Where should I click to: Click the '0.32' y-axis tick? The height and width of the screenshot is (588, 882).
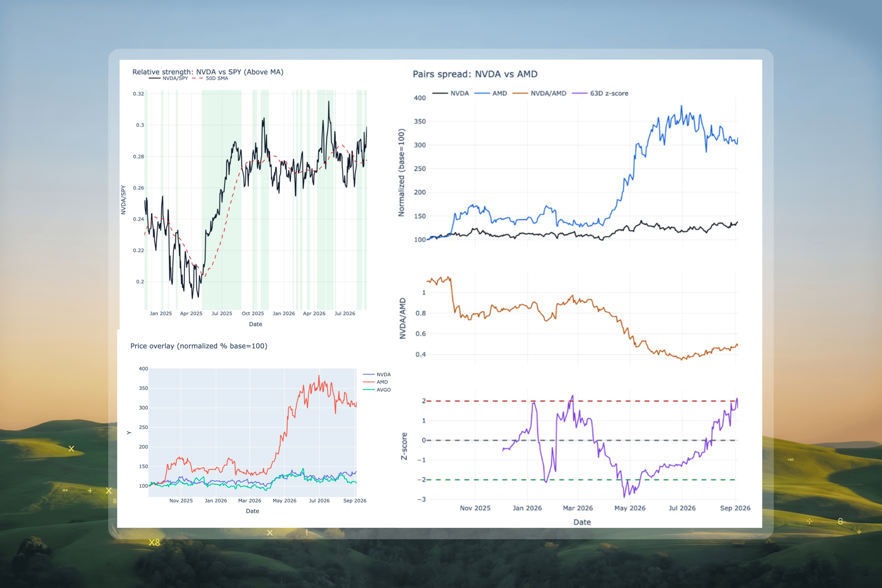pos(138,94)
